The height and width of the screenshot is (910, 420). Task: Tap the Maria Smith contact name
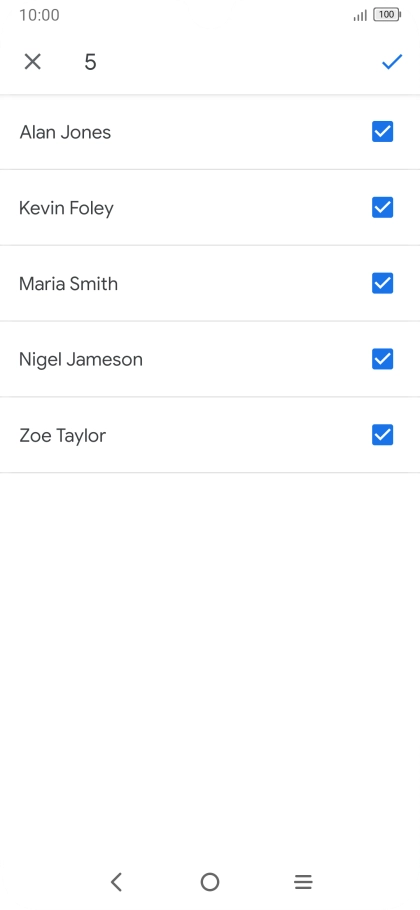[x=68, y=284]
